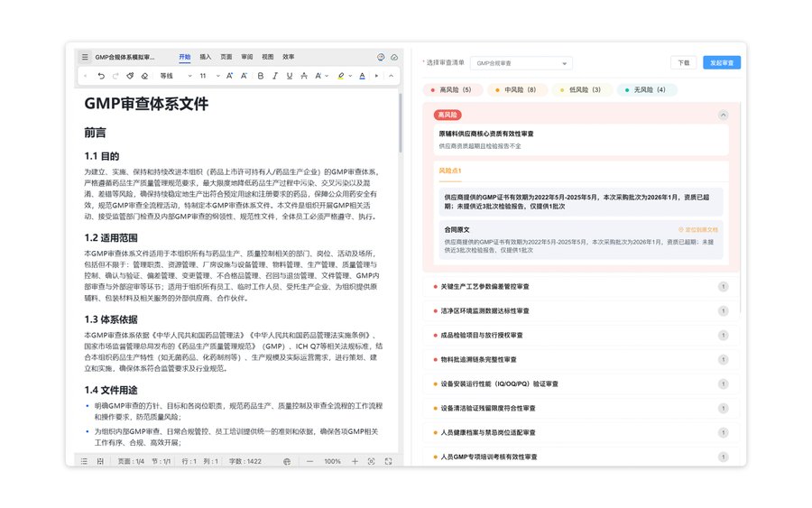Switch to the 插入 tab
The height and width of the screenshot is (508, 812).
pos(206,57)
